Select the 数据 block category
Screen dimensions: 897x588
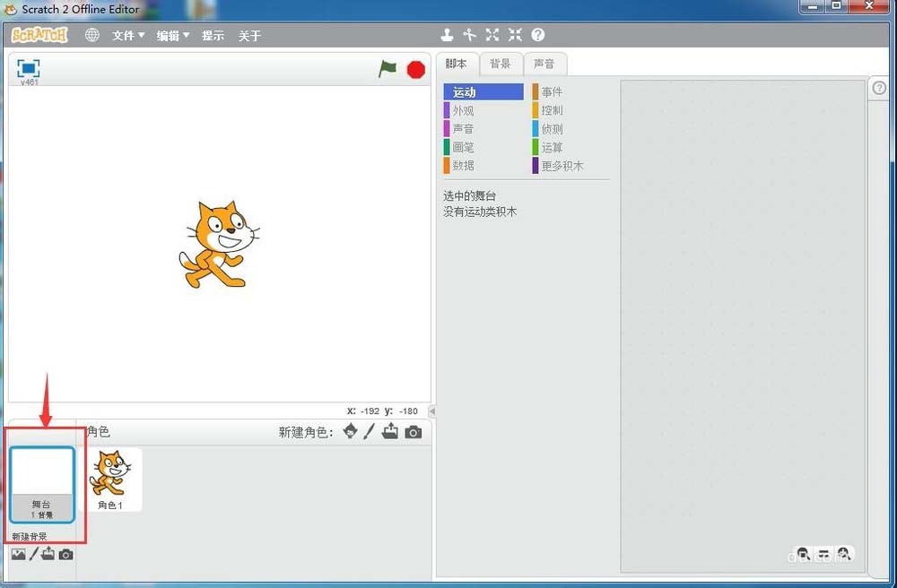[483, 165]
